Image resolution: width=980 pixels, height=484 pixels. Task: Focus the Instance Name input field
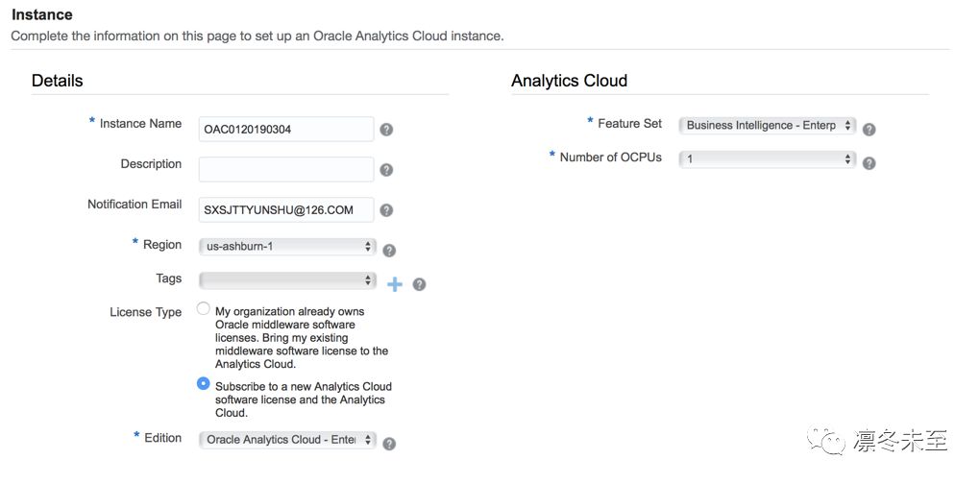click(x=286, y=130)
